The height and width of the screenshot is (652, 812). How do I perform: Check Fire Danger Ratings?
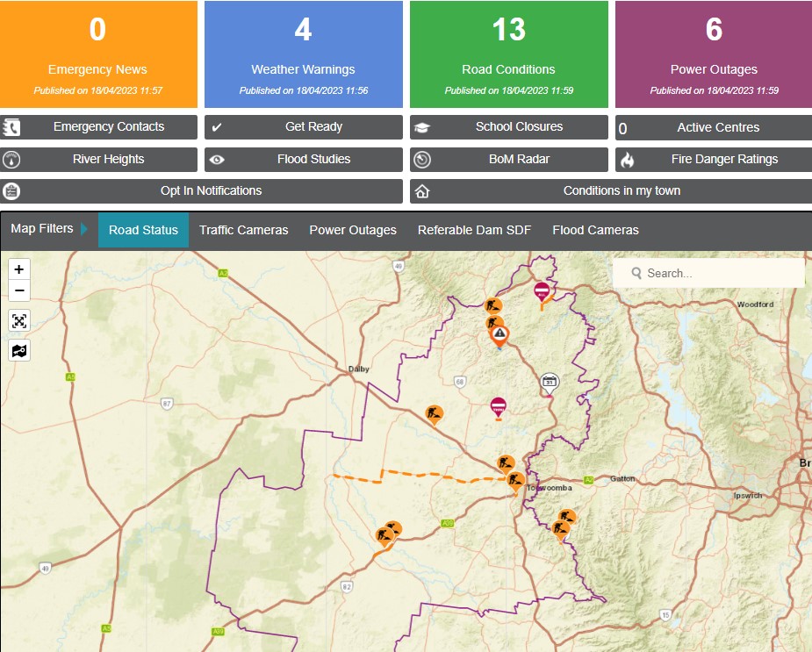pos(714,160)
